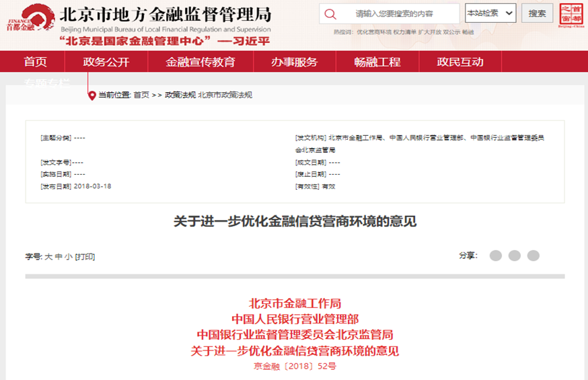
Task: Click the document number 京金融〔2018〕52号
Action: point(295,366)
